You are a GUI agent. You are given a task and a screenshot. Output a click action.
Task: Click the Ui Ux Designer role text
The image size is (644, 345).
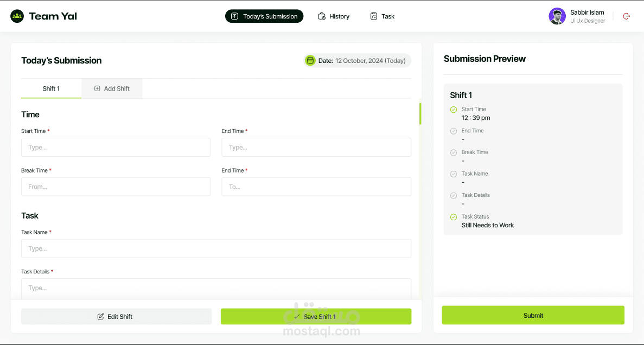[x=588, y=21]
